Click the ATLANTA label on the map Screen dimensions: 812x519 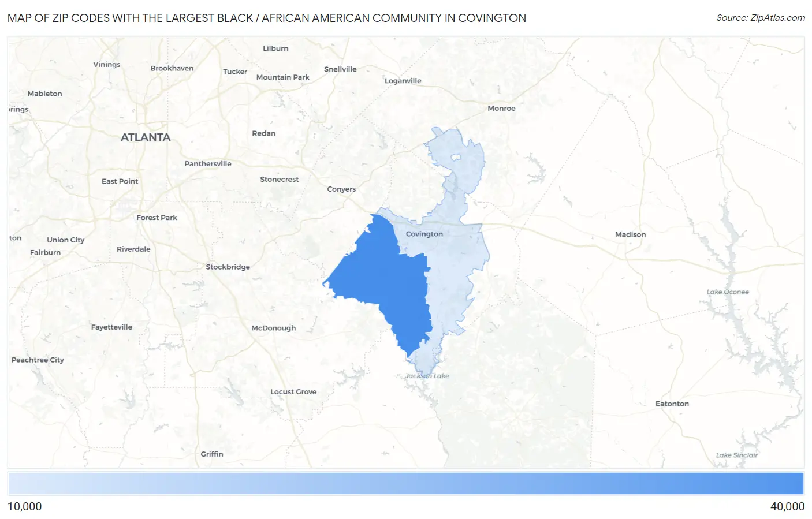pos(146,137)
